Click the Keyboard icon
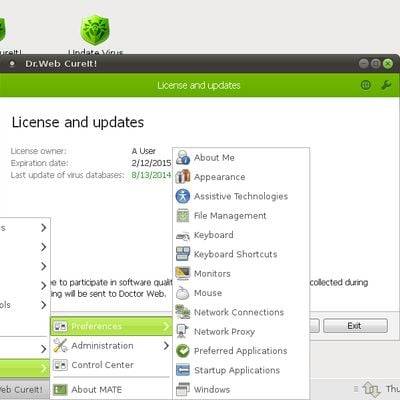The width and height of the screenshot is (400, 400). pos(183,236)
